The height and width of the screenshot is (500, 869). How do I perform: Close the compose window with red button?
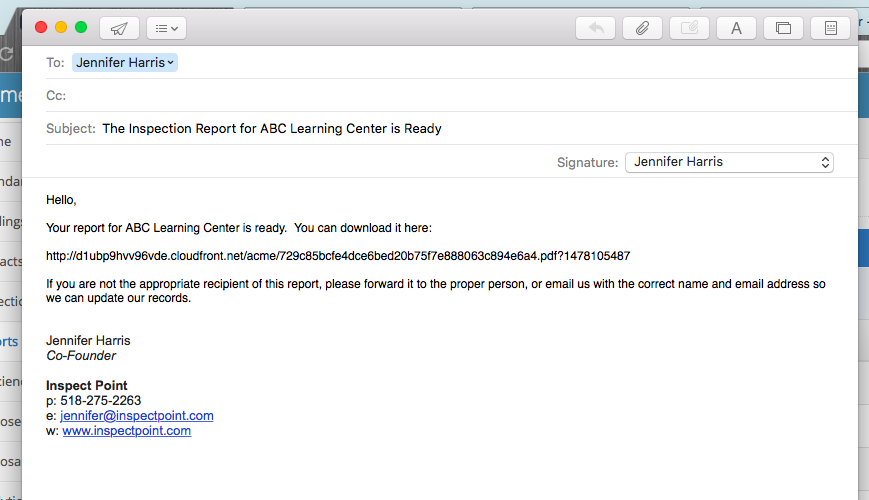pyautogui.click(x=41, y=27)
